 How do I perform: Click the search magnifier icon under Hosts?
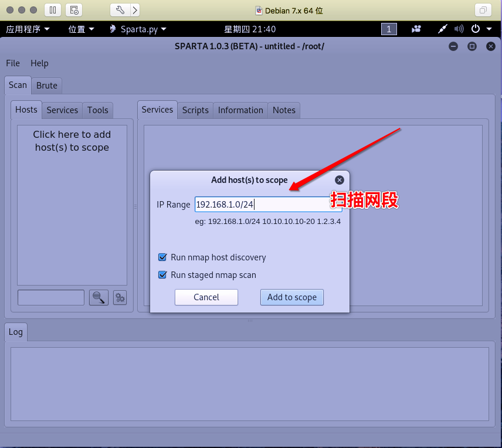tap(99, 298)
